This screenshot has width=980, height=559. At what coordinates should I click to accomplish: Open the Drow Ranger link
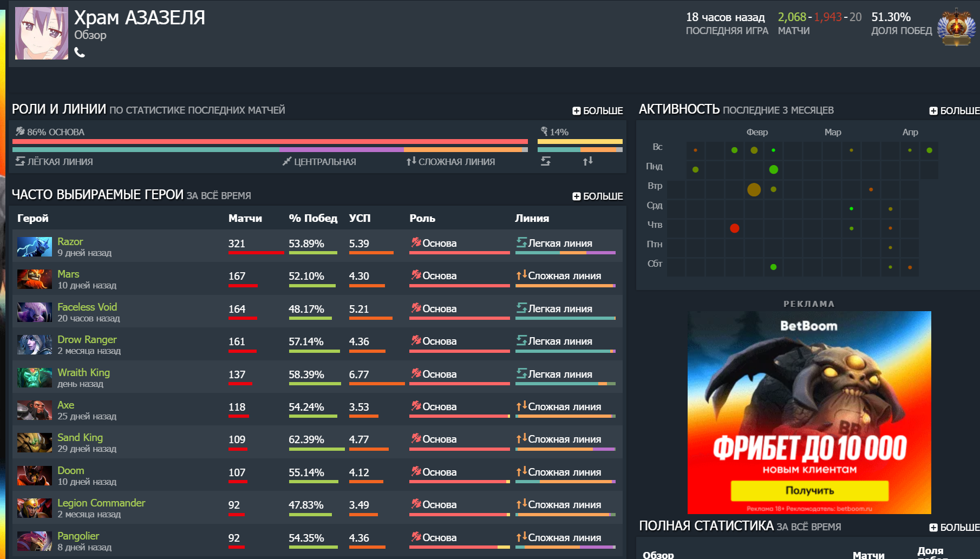click(87, 339)
